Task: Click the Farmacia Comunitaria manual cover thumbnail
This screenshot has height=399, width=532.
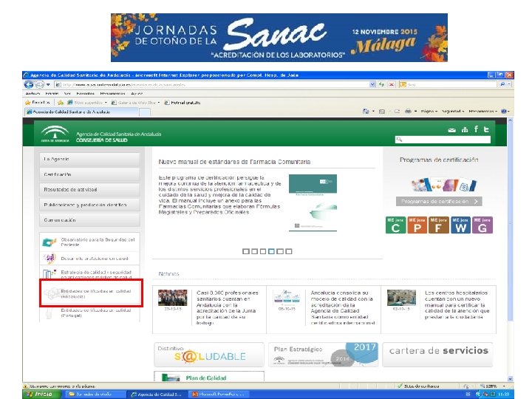Action: (x=313, y=202)
